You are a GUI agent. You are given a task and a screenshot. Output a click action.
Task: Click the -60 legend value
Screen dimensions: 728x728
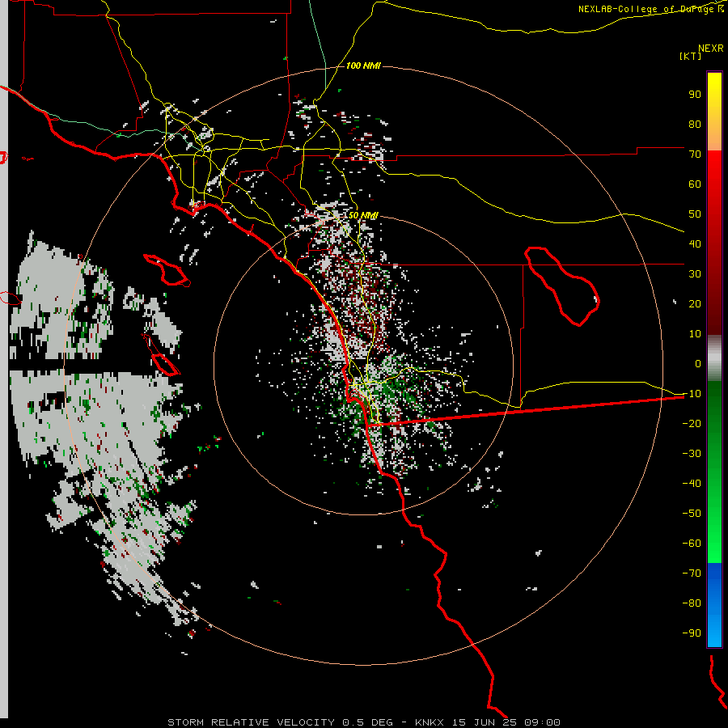pos(692,544)
